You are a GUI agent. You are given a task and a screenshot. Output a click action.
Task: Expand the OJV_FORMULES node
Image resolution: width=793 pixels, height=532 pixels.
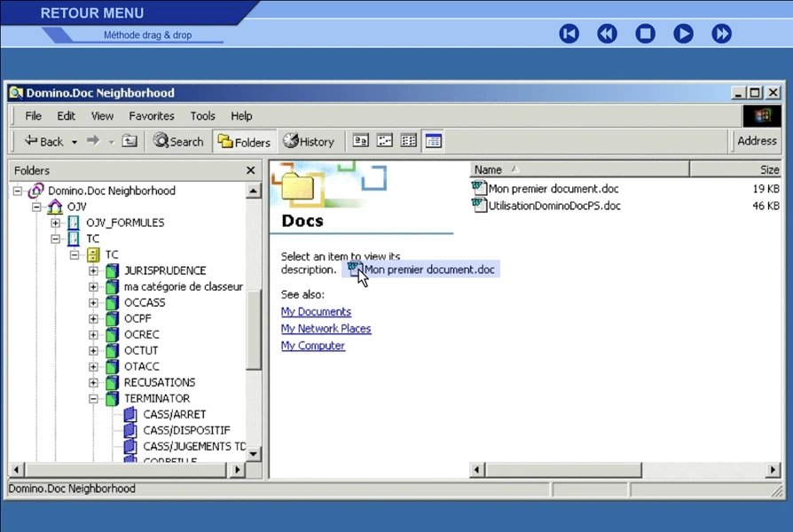pos(56,223)
